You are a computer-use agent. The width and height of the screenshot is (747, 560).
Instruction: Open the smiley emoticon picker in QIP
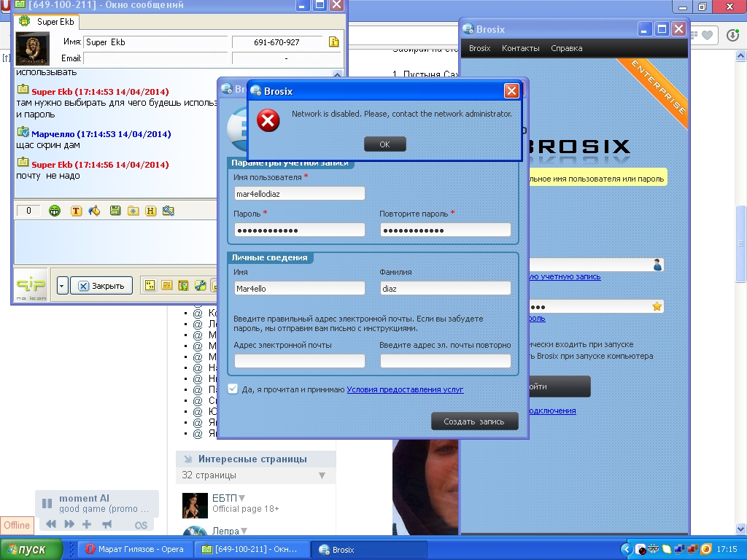55,211
